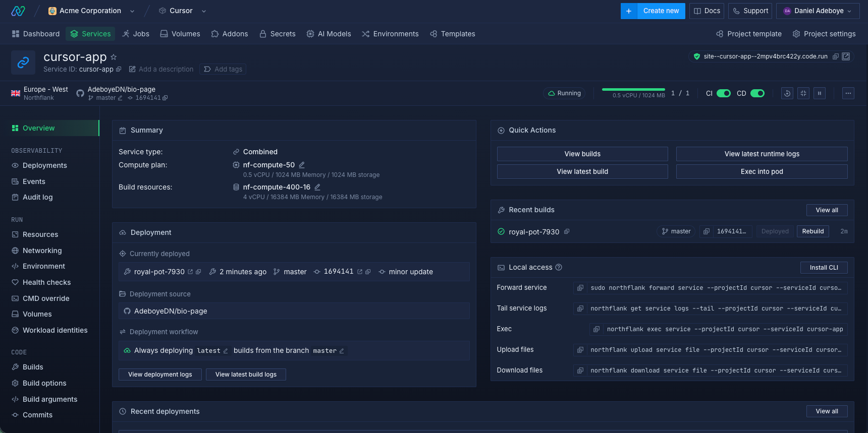Screen dimensions: 868x433
Task: Copy commit 1694141 in service header
Action: pos(165,98)
